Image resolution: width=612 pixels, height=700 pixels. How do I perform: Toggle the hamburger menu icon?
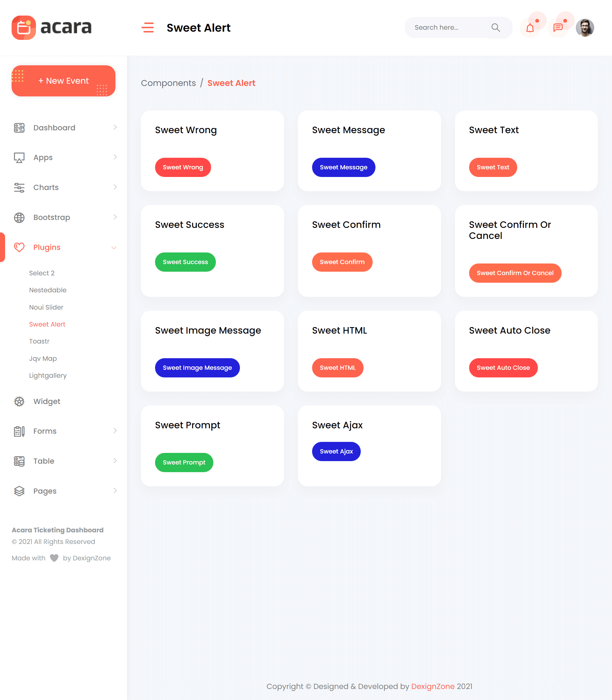(147, 27)
